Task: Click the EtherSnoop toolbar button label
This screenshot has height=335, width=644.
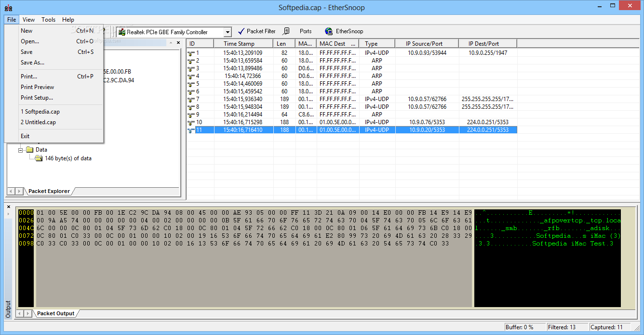Action: pos(349,31)
